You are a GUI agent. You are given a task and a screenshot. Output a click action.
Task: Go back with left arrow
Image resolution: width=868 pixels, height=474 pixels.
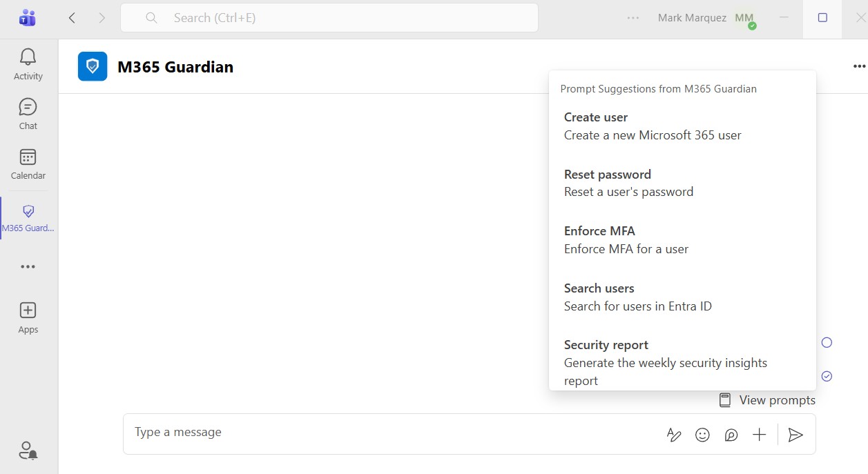tap(73, 18)
